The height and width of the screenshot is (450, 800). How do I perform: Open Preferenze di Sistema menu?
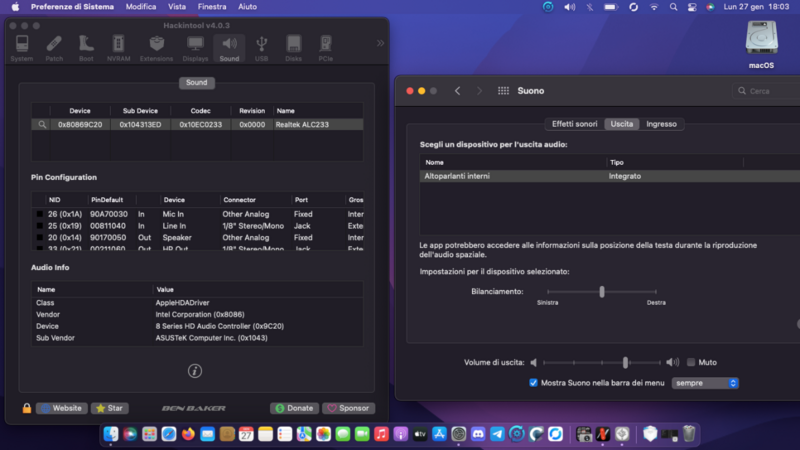coord(72,7)
